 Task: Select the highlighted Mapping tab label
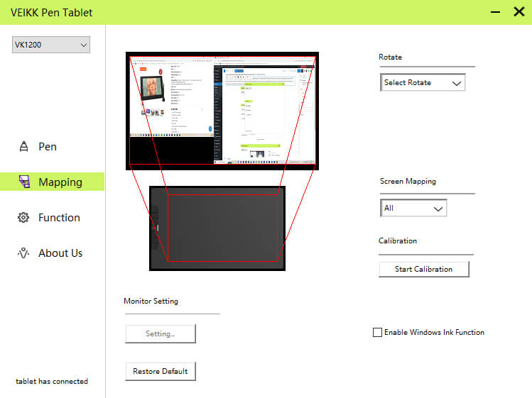(x=60, y=182)
